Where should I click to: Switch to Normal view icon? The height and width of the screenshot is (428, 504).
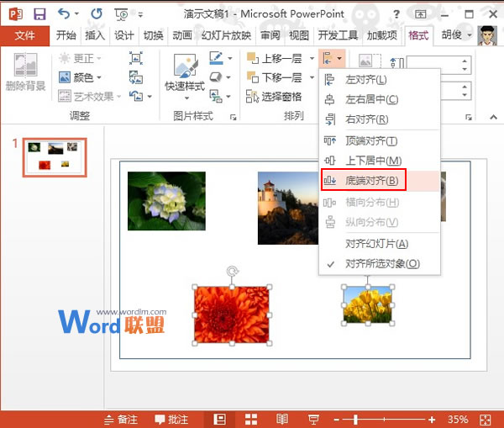pyautogui.click(x=219, y=420)
